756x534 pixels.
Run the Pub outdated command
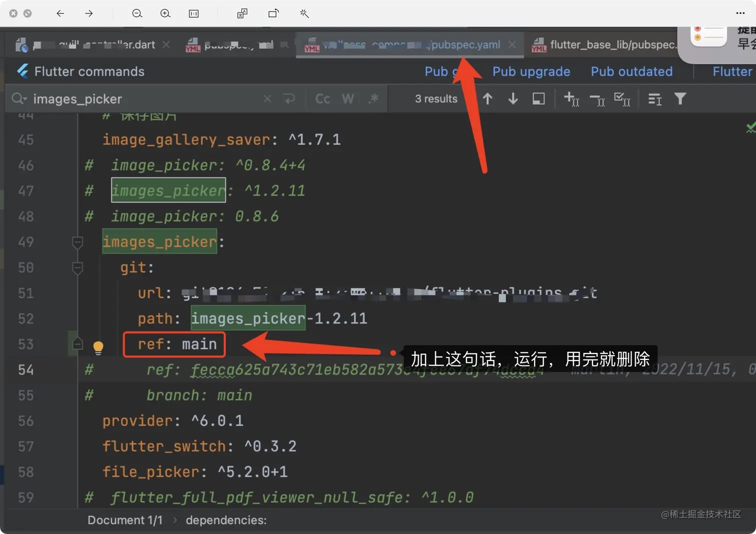point(631,71)
